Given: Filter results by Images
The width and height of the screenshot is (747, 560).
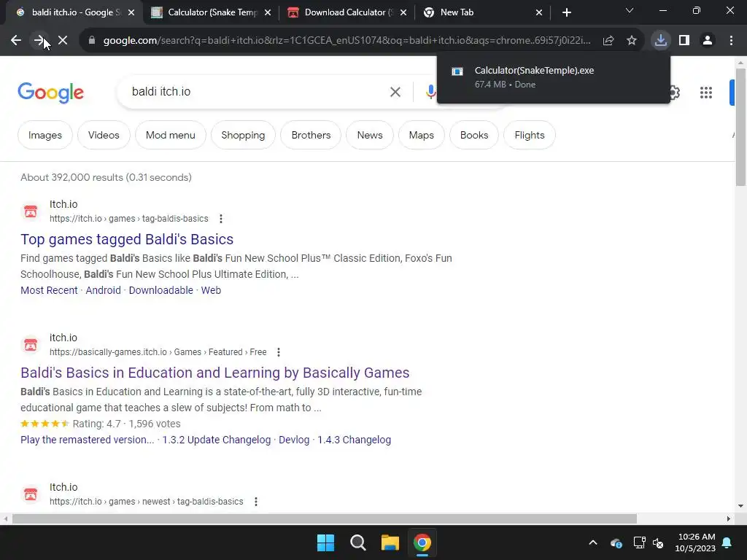Looking at the screenshot, I should point(44,135).
